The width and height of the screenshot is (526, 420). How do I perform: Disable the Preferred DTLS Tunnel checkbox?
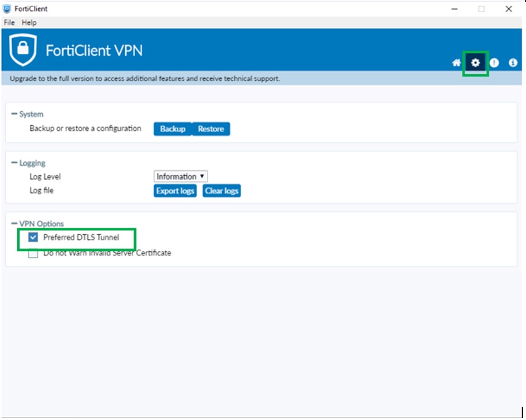33,237
